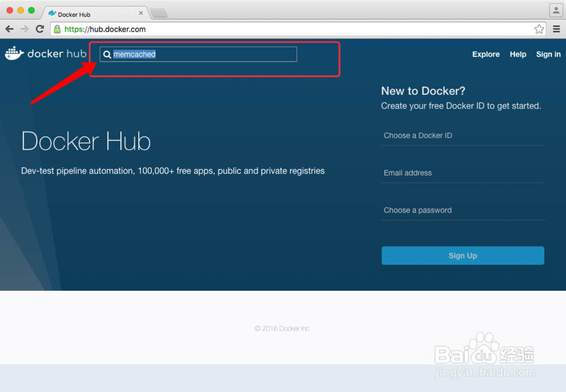Click the Email address field
This screenshot has height=392, width=566.
coord(463,173)
